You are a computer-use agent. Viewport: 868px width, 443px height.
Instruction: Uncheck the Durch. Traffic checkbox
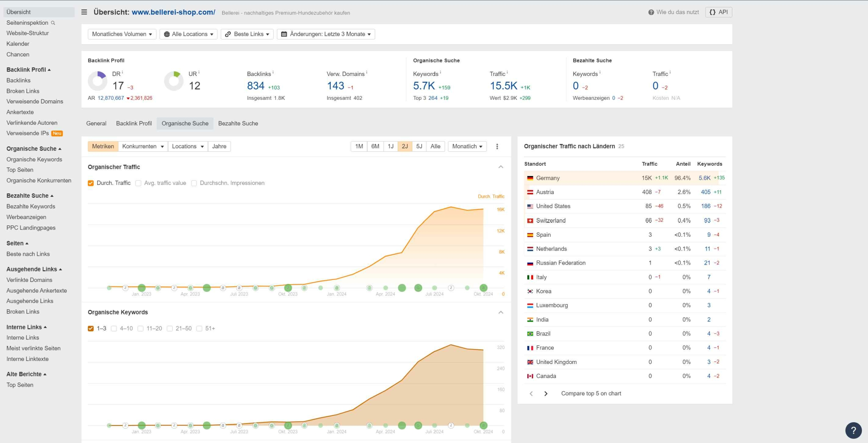pos(91,183)
